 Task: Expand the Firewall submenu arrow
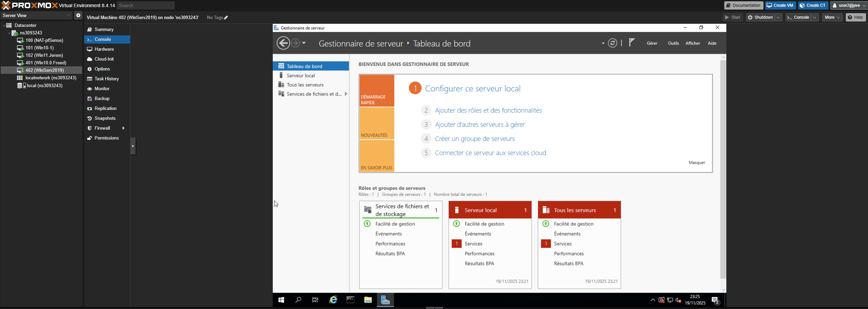coord(123,128)
